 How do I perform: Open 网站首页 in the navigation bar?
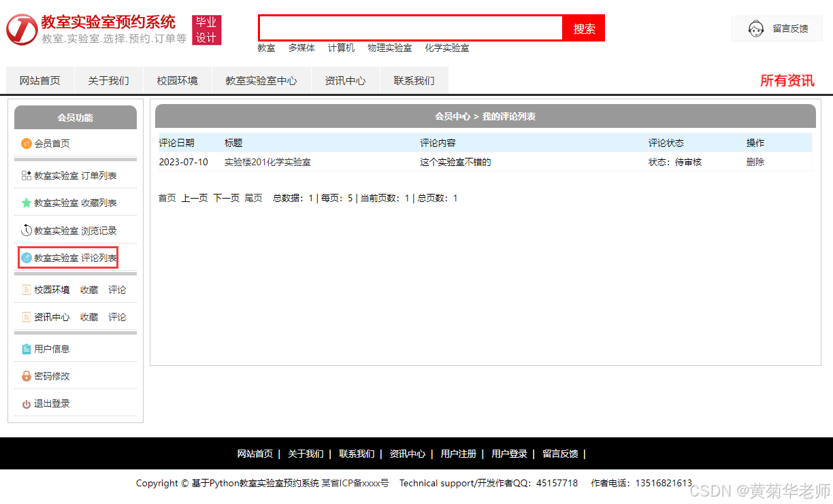tap(40, 80)
